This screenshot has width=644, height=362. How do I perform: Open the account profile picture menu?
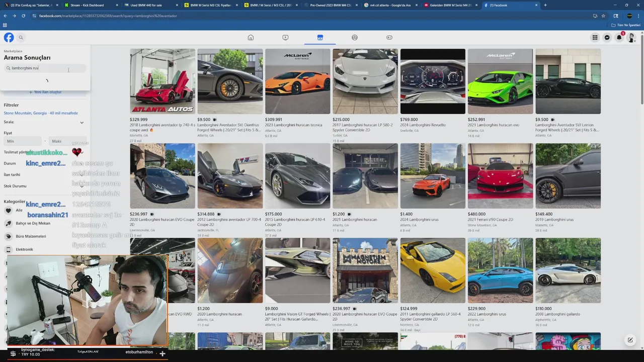631,37
